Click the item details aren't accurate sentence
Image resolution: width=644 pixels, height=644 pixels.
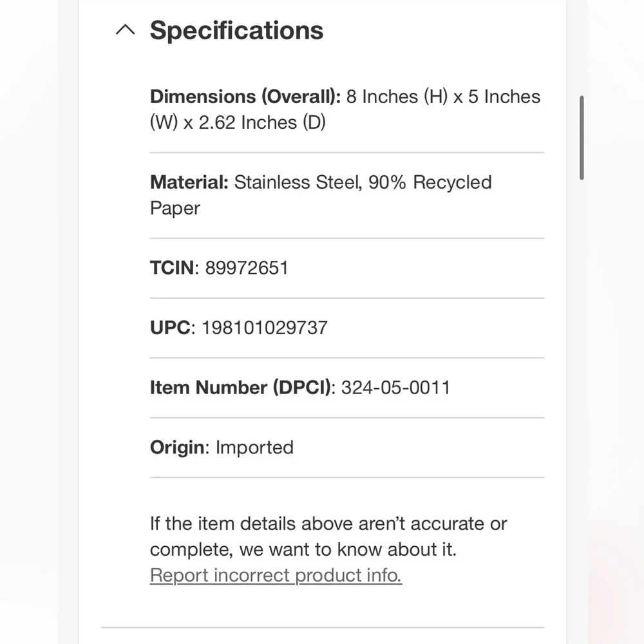(x=328, y=524)
